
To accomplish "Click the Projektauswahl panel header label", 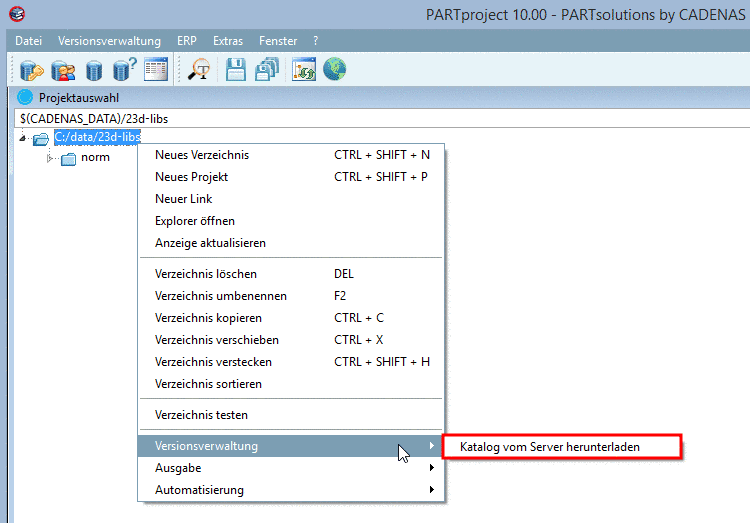I will 79,98.
